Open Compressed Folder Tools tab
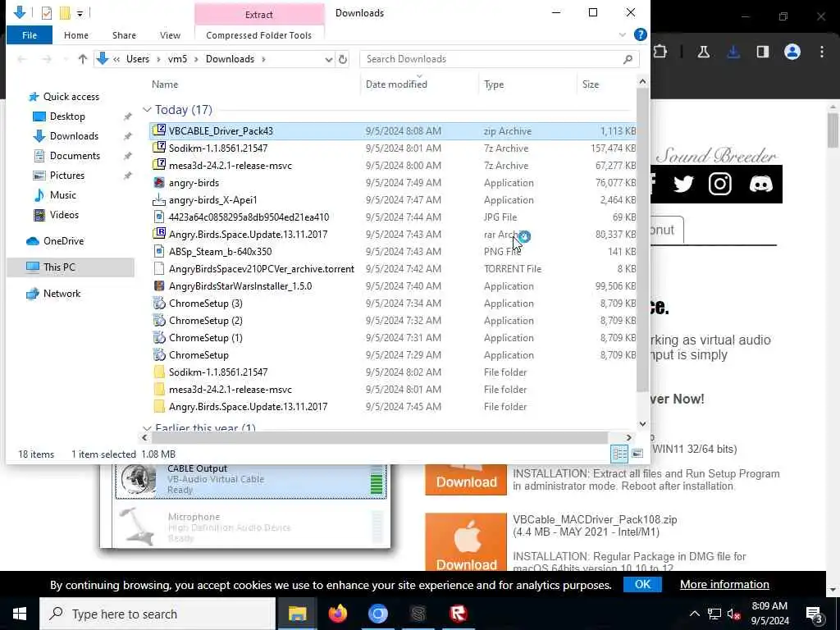Screen dimensions: 840x630 coord(258,35)
